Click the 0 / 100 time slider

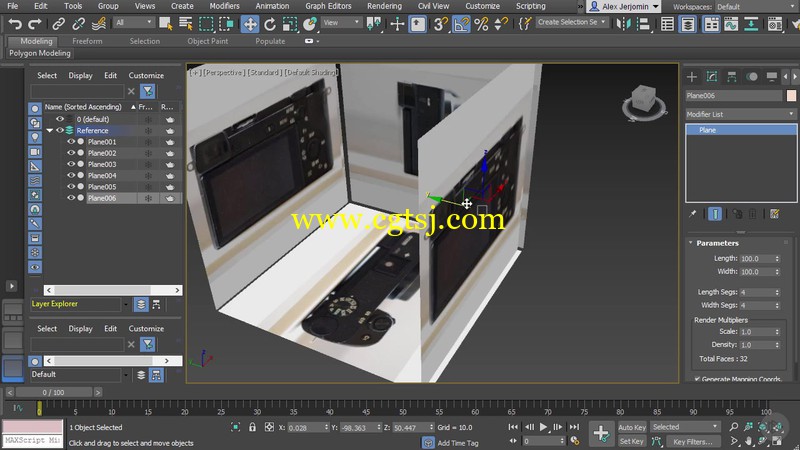point(54,392)
